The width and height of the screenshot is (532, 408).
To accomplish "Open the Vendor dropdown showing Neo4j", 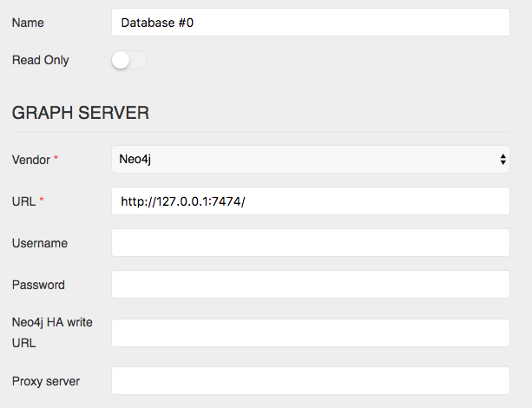I will 311,159.
